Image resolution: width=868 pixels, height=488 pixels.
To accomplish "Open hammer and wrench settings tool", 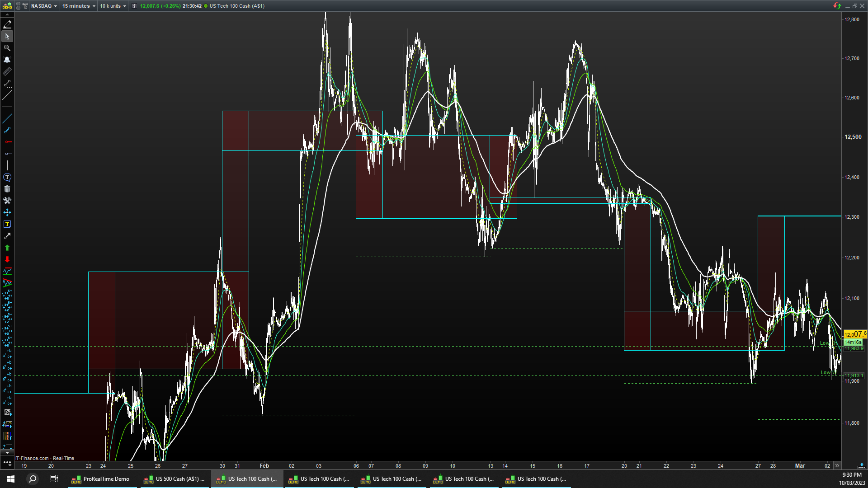I will tap(7, 201).
